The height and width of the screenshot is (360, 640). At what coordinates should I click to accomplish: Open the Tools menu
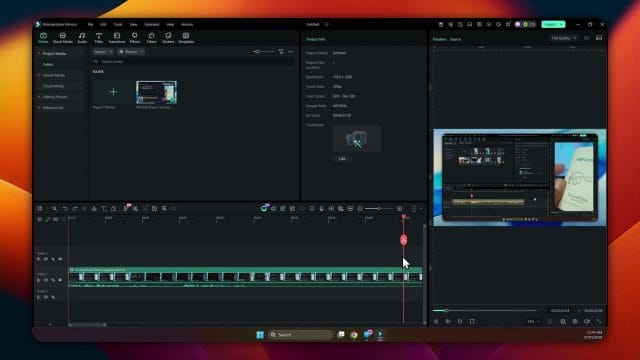click(x=118, y=24)
